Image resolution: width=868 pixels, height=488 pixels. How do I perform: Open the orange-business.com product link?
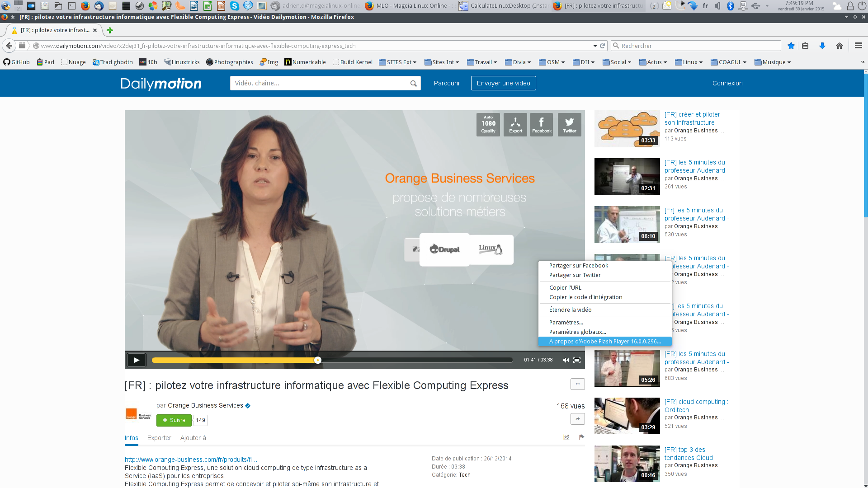191,460
